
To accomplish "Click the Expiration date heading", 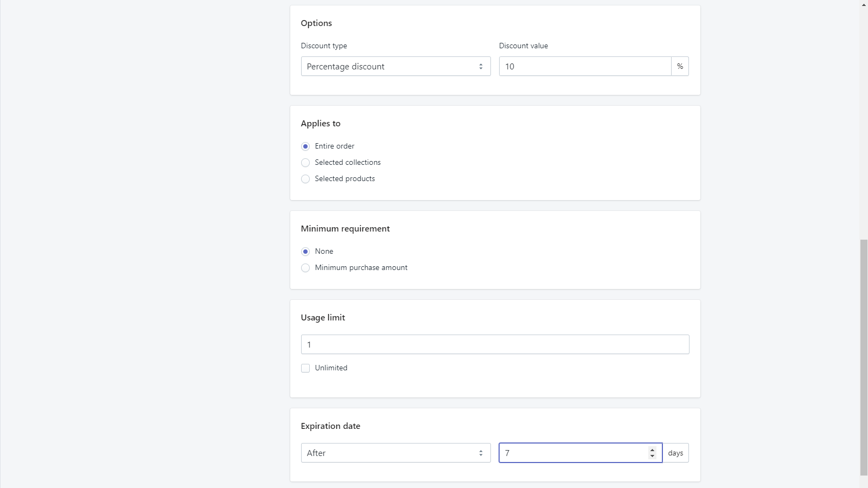I will pos(330,426).
